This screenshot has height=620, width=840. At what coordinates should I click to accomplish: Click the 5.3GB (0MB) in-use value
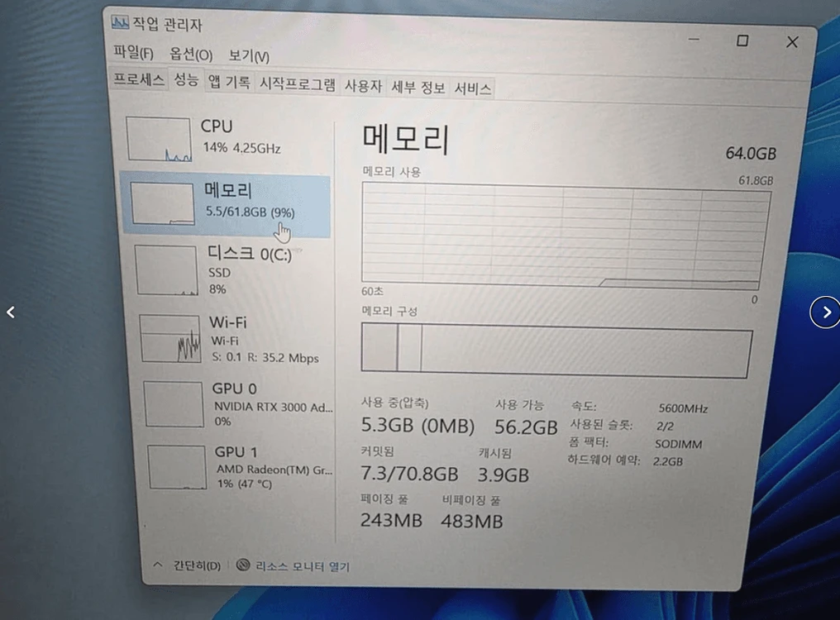point(418,426)
